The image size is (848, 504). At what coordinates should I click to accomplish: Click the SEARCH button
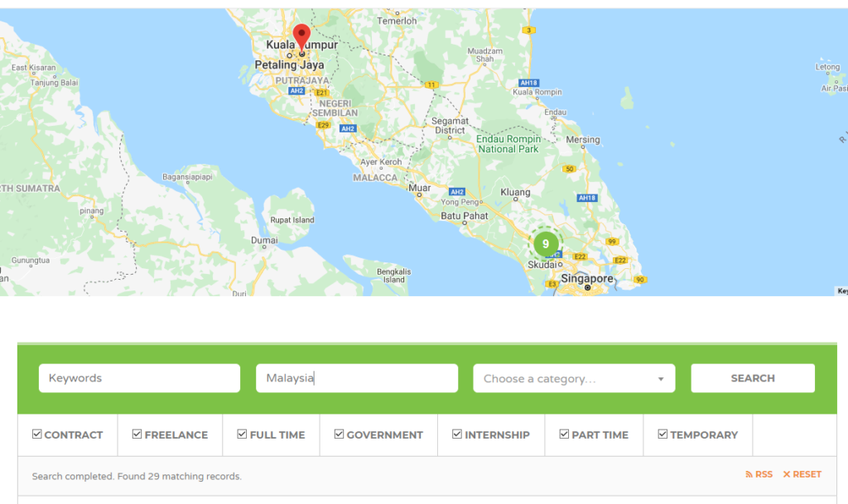[753, 378]
